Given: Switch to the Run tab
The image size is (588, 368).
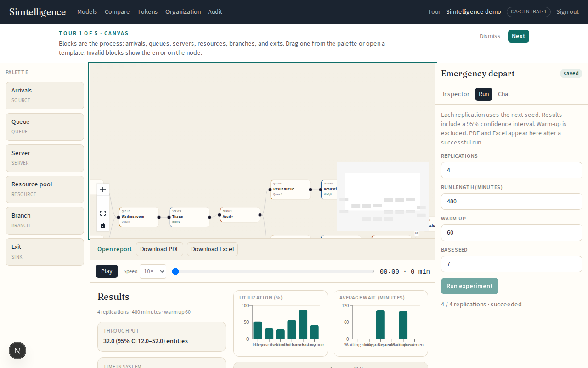Looking at the screenshot, I should [x=484, y=94].
